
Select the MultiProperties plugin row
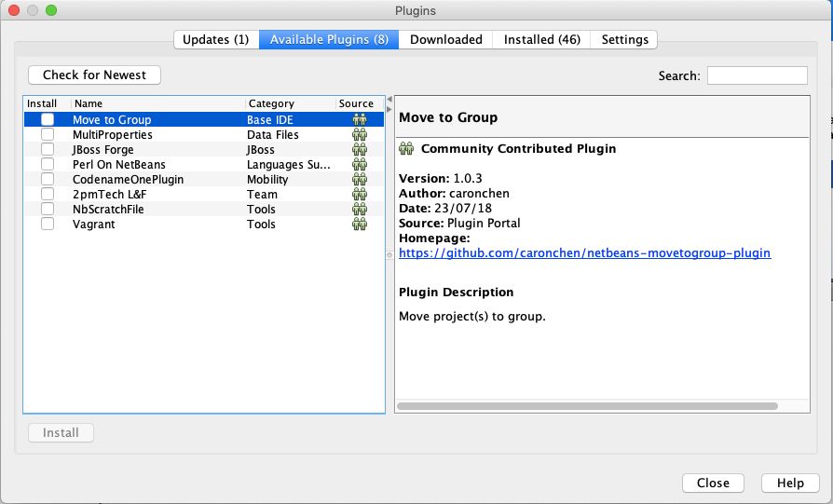pos(204,134)
